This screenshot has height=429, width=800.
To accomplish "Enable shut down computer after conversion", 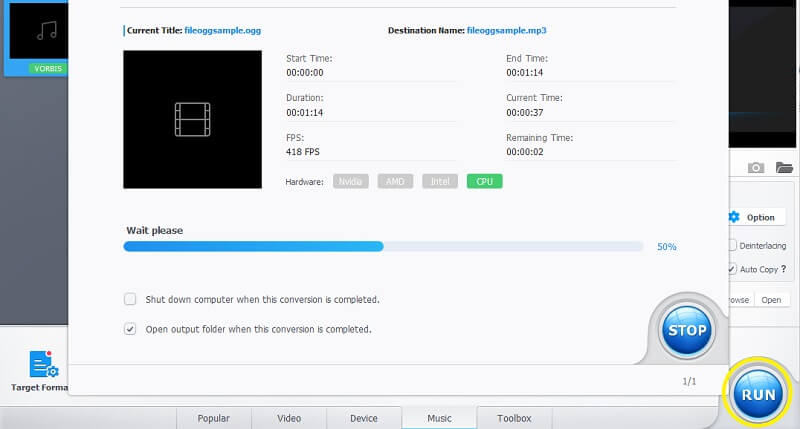I will (x=130, y=299).
